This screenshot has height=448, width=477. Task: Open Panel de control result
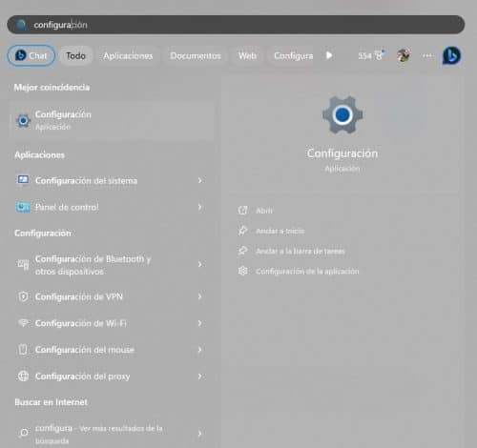click(113, 207)
